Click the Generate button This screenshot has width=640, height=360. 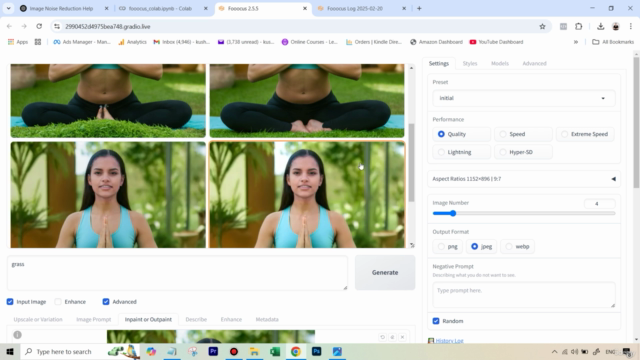(385, 273)
